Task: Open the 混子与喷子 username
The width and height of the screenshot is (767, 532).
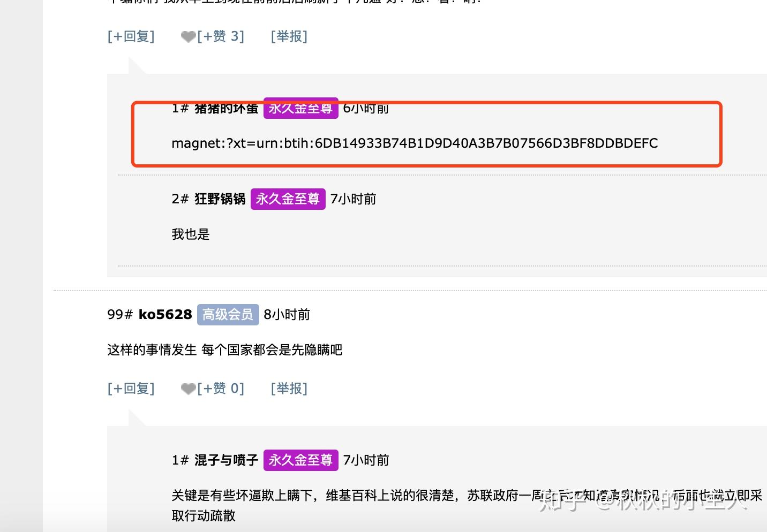Action: [227, 460]
